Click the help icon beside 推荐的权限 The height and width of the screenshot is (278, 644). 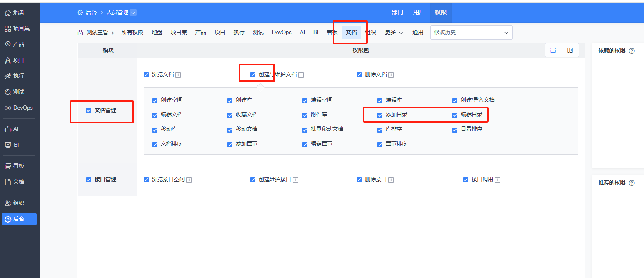coord(632,183)
